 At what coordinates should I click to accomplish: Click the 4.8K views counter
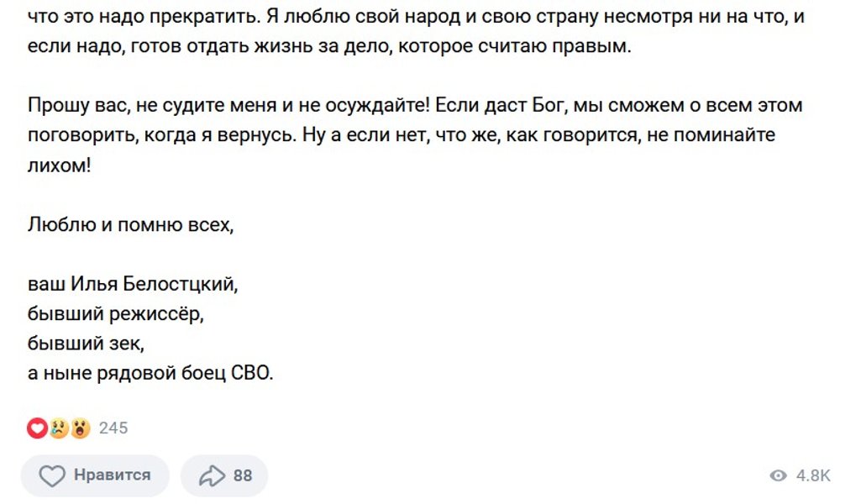pos(813,476)
